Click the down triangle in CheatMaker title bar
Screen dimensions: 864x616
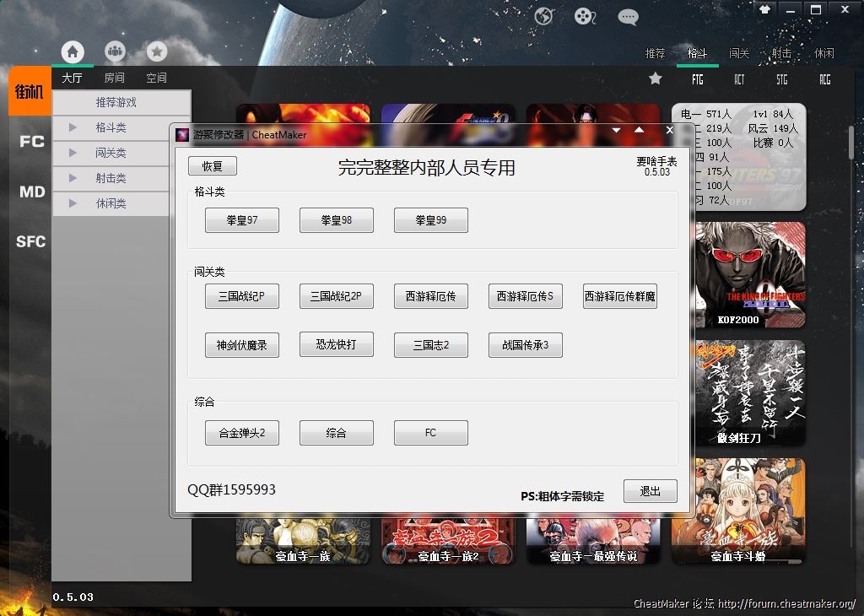tap(617, 131)
